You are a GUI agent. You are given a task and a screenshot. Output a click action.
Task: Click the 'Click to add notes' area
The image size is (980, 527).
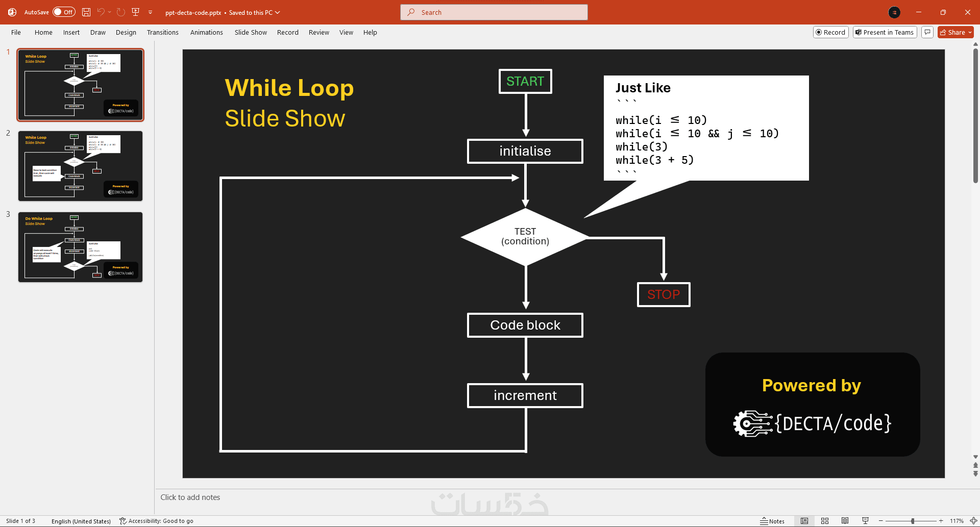190,497
